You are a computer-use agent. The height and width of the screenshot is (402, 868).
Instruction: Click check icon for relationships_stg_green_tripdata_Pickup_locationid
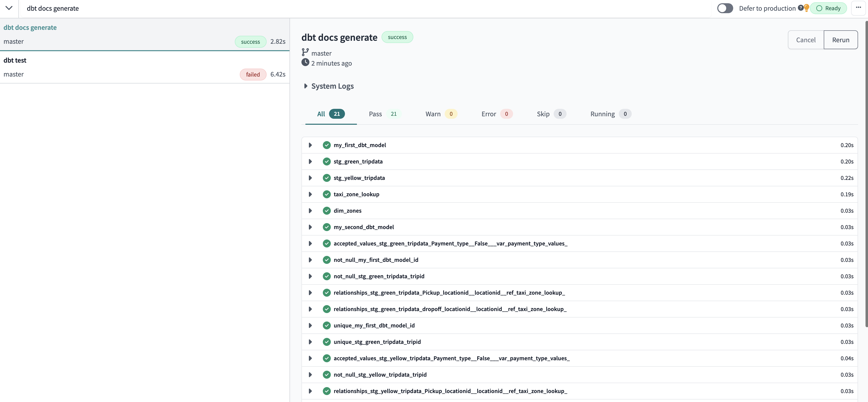point(327,293)
